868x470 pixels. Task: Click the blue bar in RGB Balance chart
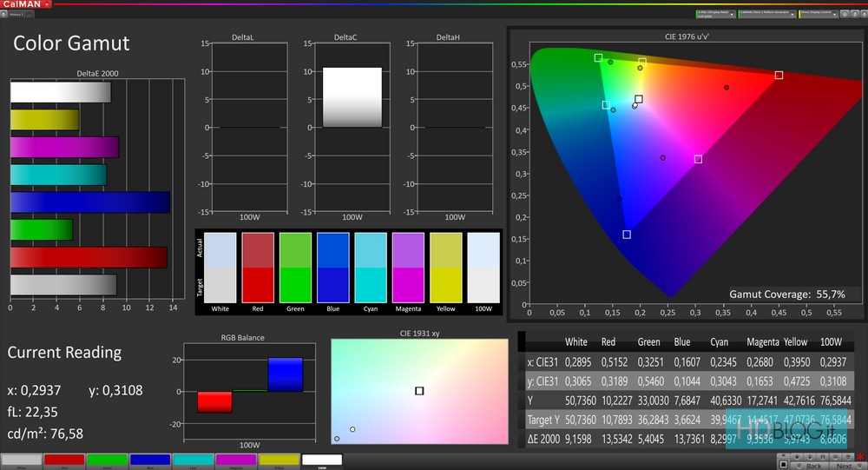click(286, 374)
